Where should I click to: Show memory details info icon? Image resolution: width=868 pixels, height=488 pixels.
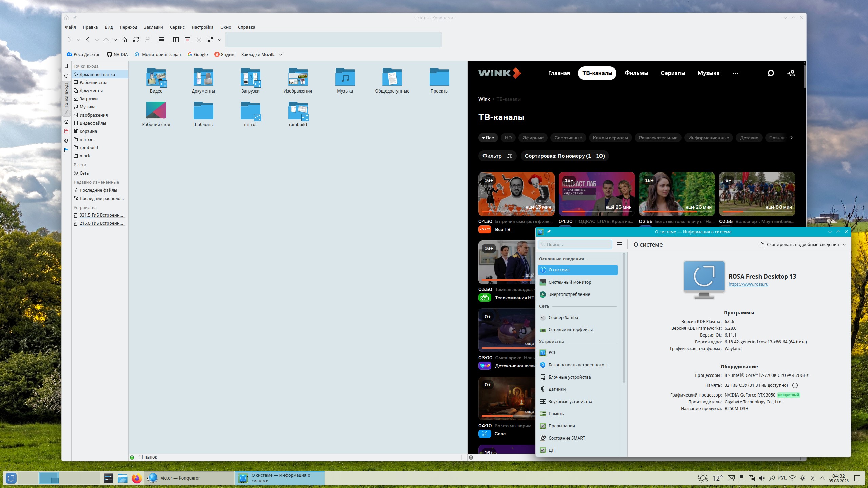pyautogui.click(x=795, y=385)
